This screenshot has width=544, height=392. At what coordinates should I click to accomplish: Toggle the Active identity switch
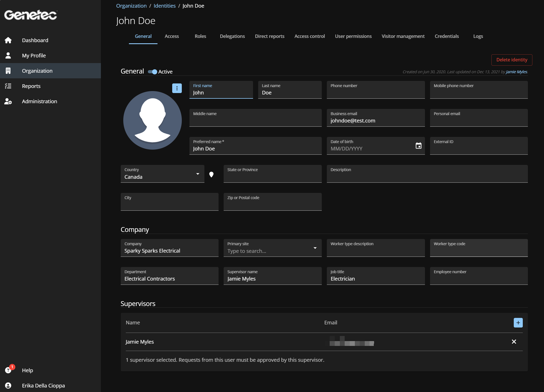click(153, 72)
